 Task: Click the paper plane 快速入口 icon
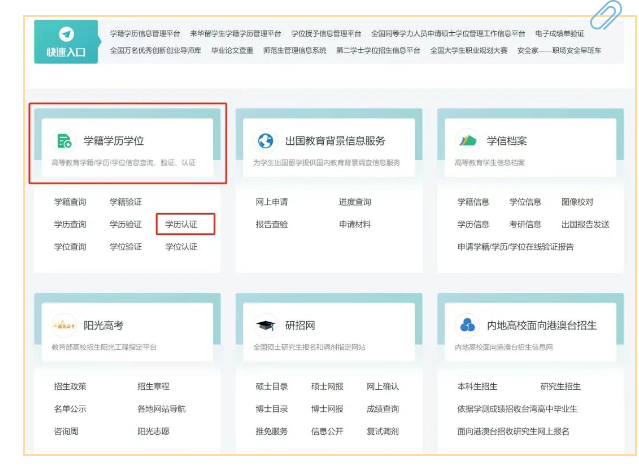coord(65,35)
